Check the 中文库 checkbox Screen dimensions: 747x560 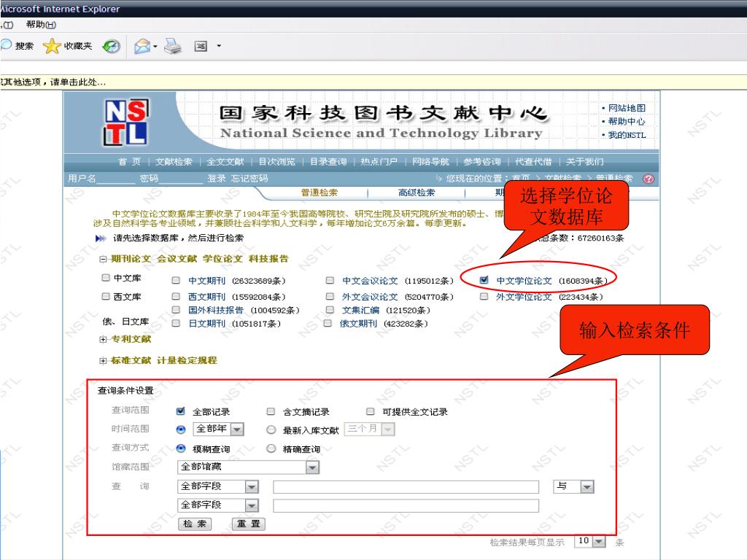click(106, 277)
